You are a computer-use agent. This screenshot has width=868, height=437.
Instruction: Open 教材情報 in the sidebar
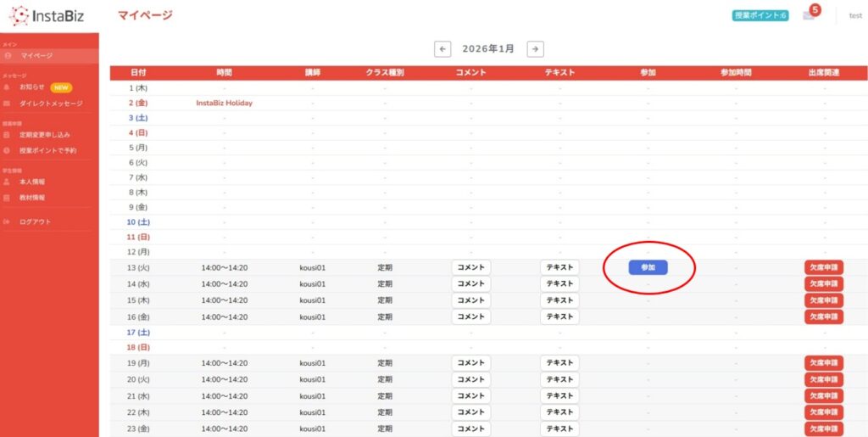point(32,198)
